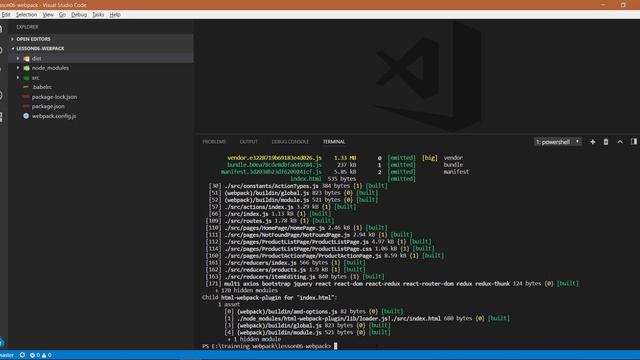Open the powershell terminal selector dropdown
Screen dimensions: 640x360
click(x=558, y=142)
